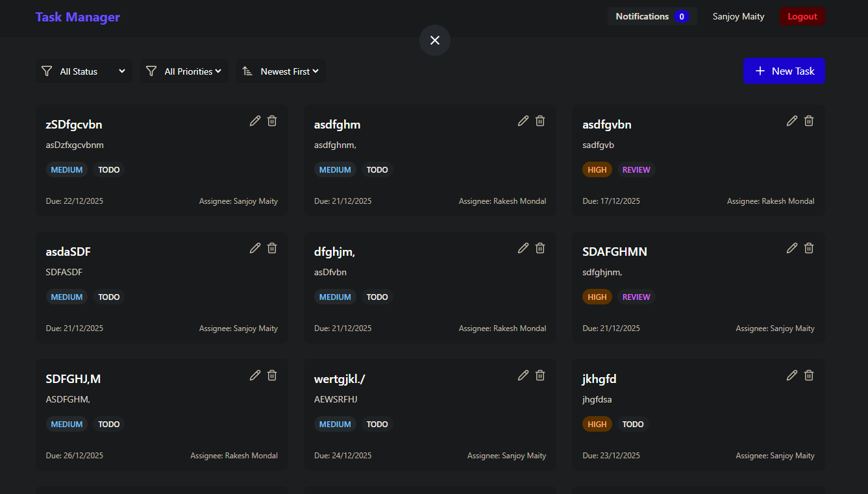Click the round X close button
Image resolution: width=868 pixels, height=494 pixels.
point(435,40)
